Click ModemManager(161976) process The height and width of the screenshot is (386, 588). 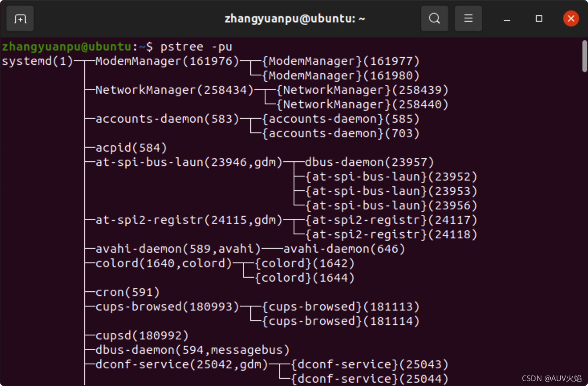point(167,61)
